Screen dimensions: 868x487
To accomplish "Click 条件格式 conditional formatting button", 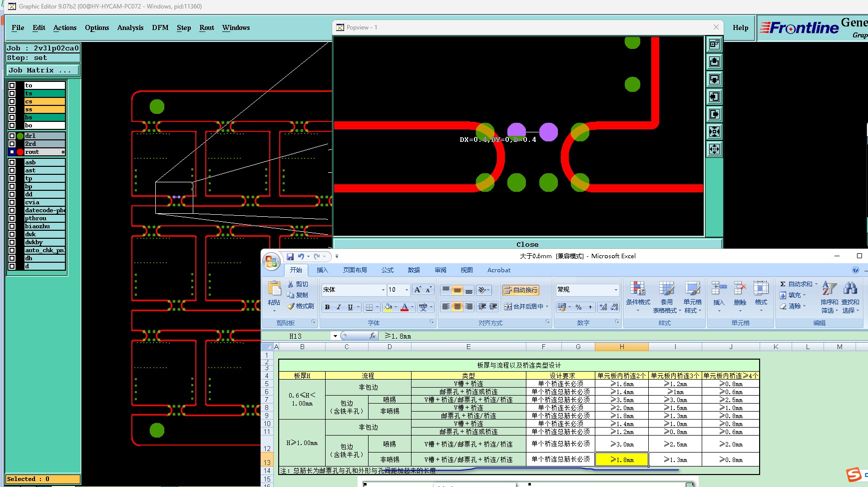I will click(638, 297).
